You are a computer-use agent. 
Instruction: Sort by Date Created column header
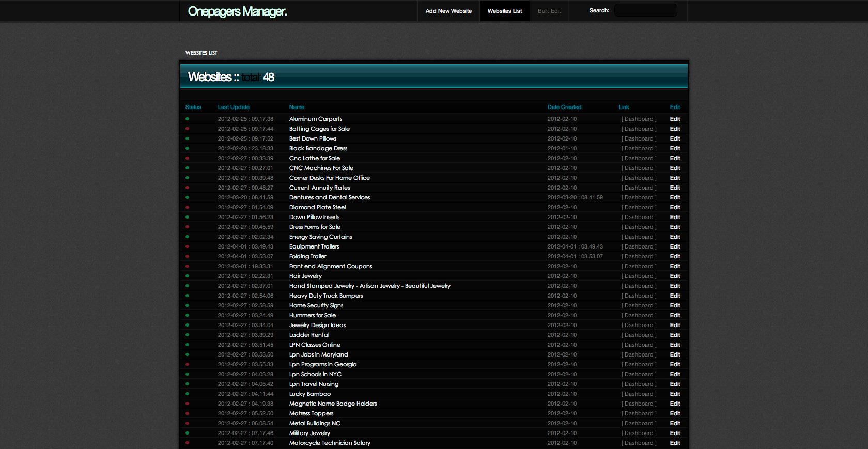[x=564, y=107]
